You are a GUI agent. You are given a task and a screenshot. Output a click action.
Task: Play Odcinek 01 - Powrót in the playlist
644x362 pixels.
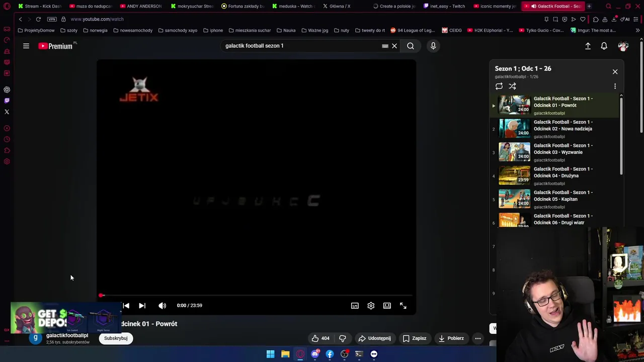point(556,105)
